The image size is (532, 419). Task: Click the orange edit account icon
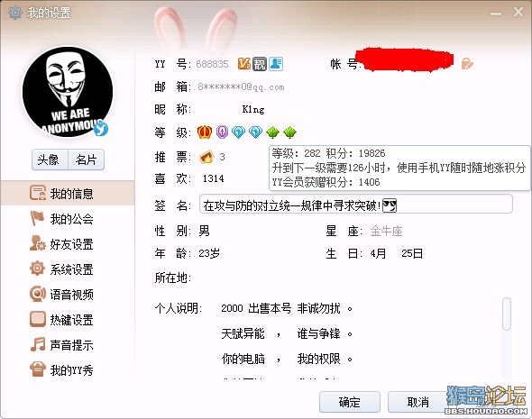click(x=467, y=63)
